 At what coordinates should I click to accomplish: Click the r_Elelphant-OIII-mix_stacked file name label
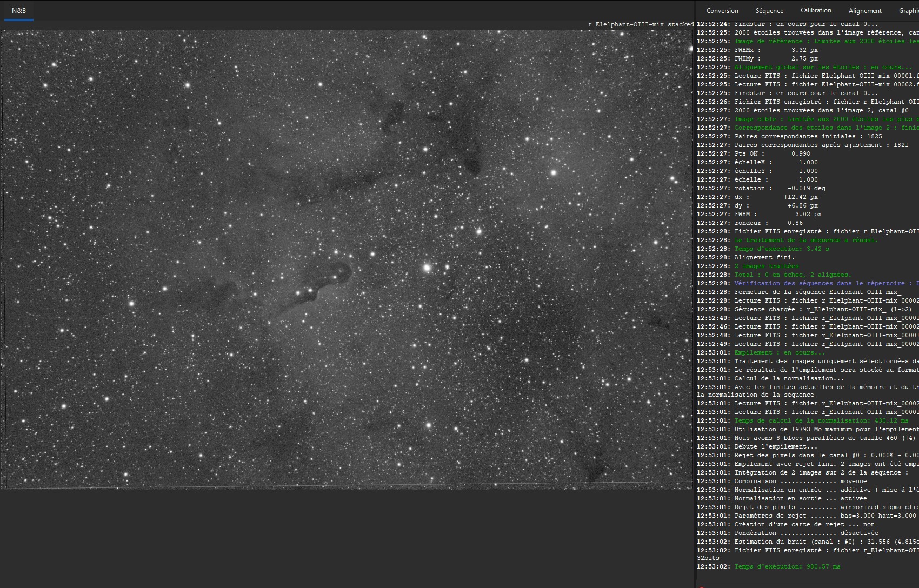[641, 24]
